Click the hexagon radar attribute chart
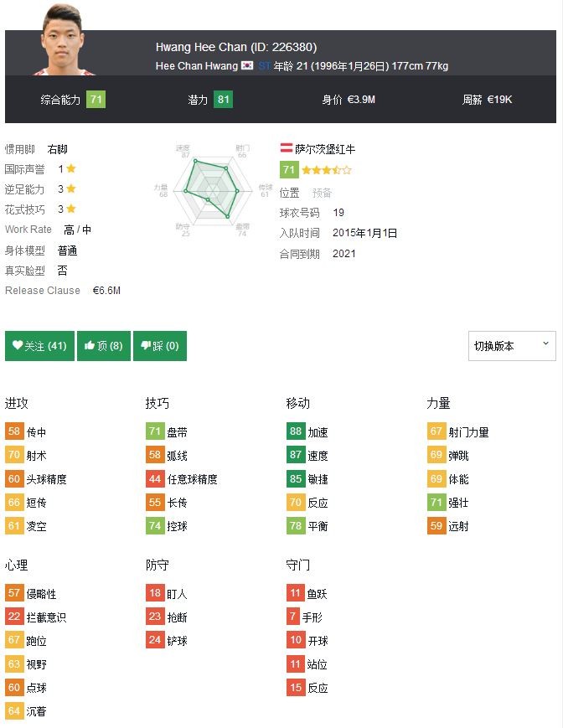The width and height of the screenshot is (563, 728). [x=212, y=190]
